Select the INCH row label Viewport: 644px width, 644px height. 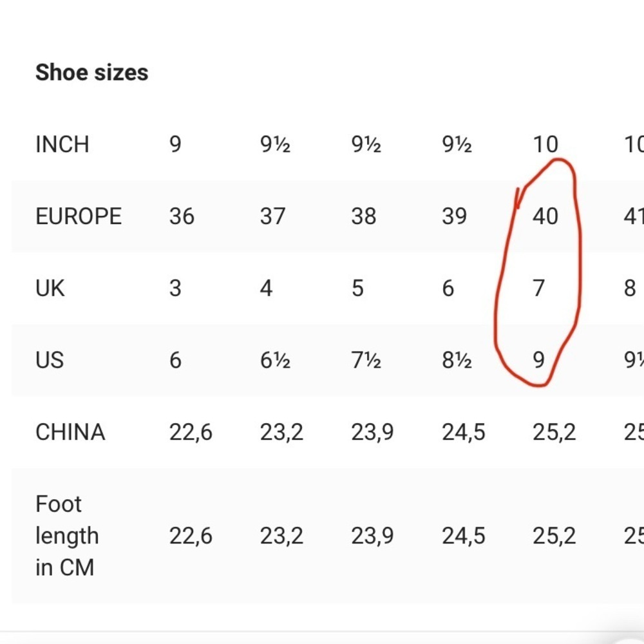tap(62, 144)
